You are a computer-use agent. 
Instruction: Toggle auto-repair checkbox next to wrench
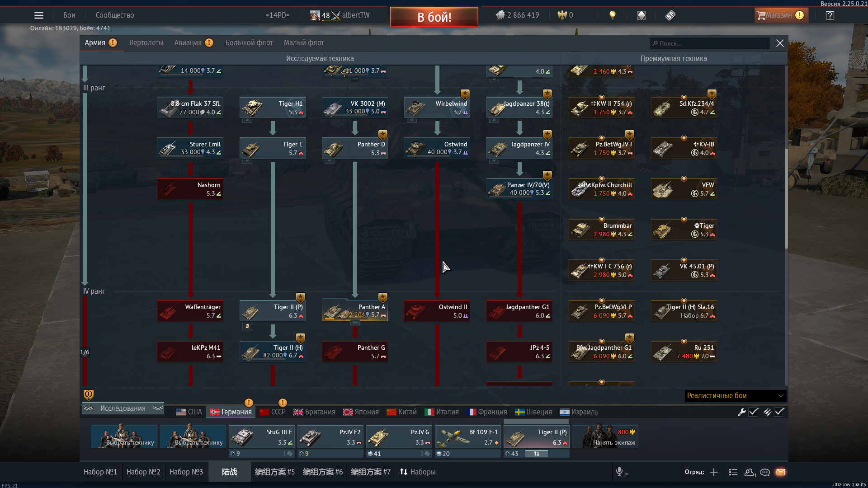[x=753, y=412]
